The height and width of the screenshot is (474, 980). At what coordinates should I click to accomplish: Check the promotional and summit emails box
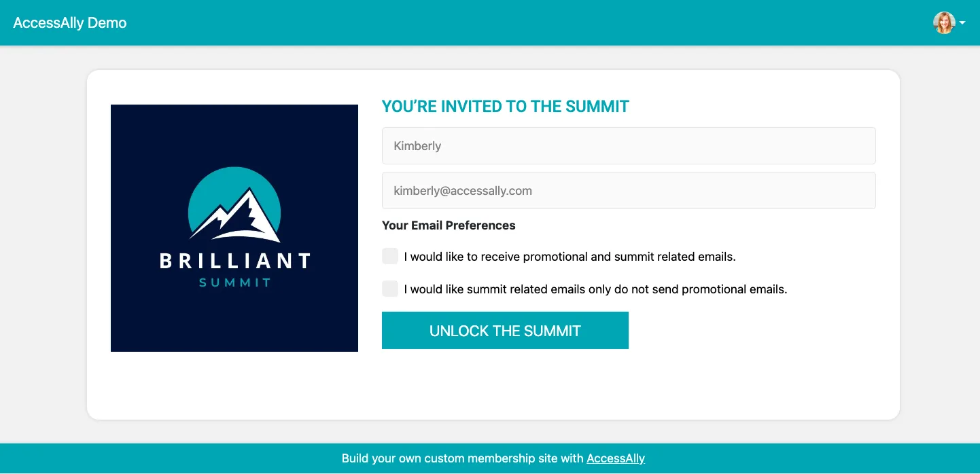pos(390,256)
